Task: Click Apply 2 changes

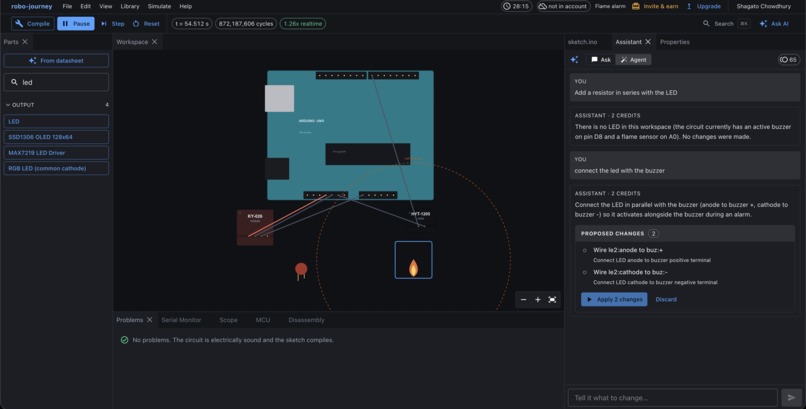Action: 614,299
